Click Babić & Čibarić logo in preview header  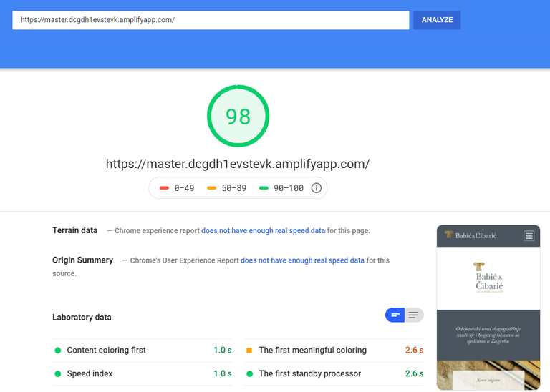coord(470,235)
